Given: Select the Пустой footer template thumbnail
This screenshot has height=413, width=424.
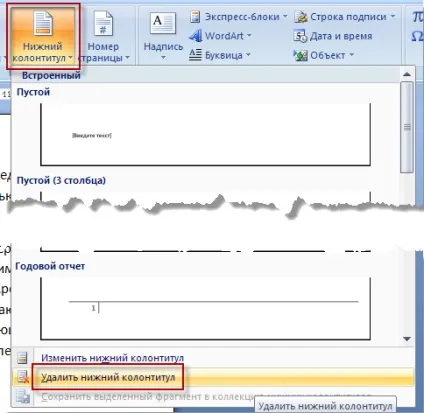Looking at the screenshot, I should coord(205,134).
